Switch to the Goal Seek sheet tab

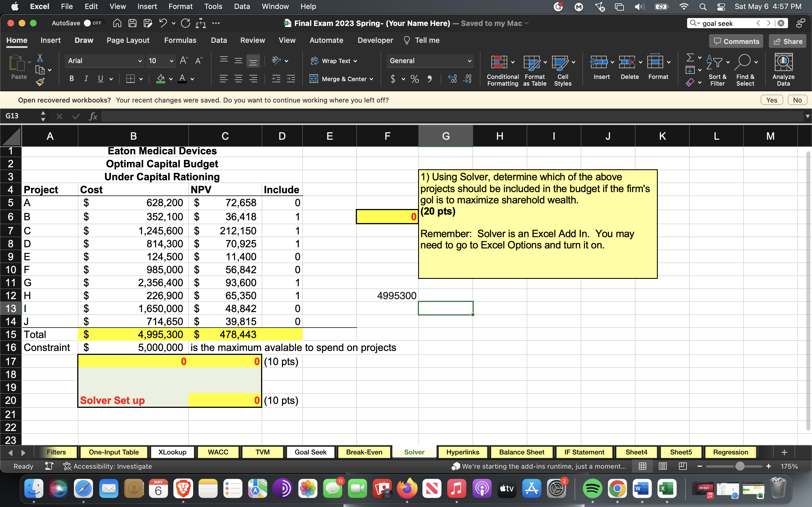[310, 452]
